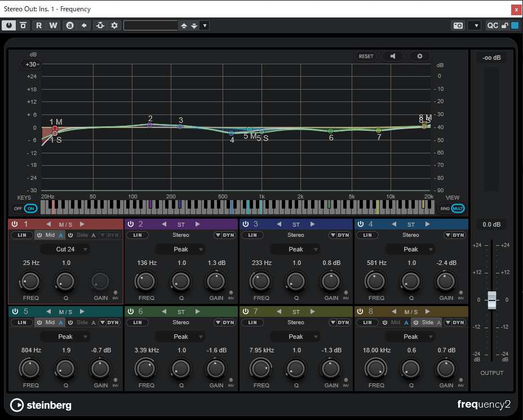The width and height of the screenshot is (523, 420).
Task: Toggle the A/B compare icon
Action: coord(70,25)
